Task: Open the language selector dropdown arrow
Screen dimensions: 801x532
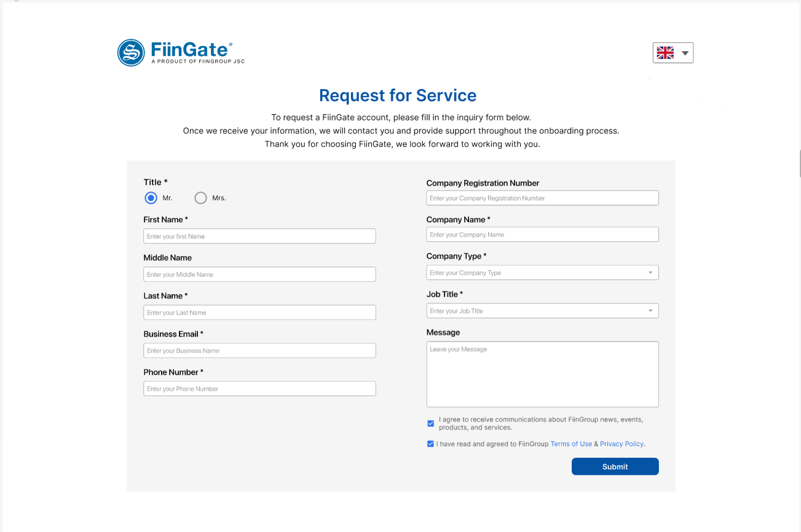Action: tap(685, 53)
